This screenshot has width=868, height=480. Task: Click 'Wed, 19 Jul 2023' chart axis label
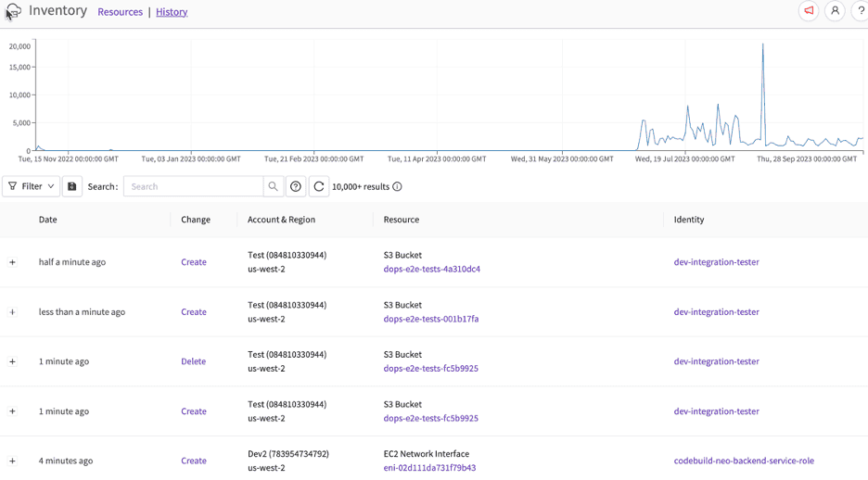pos(684,158)
